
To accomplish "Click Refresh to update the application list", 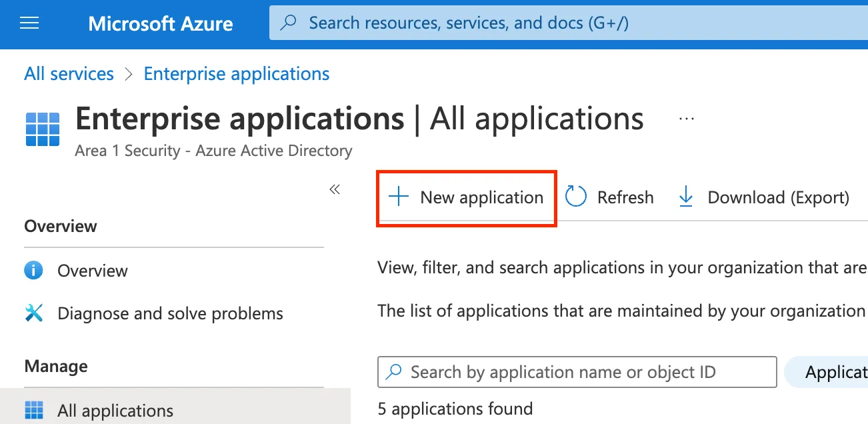I will pos(610,197).
